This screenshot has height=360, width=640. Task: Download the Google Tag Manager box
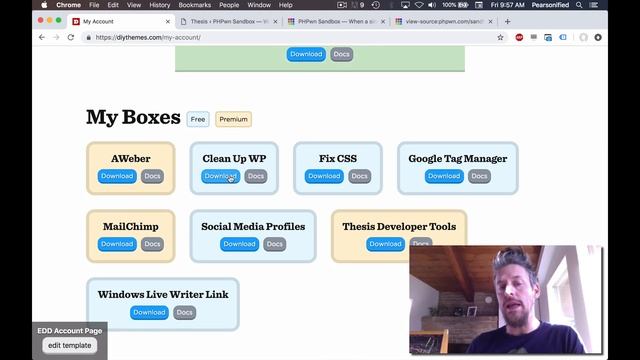(x=444, y=176)
